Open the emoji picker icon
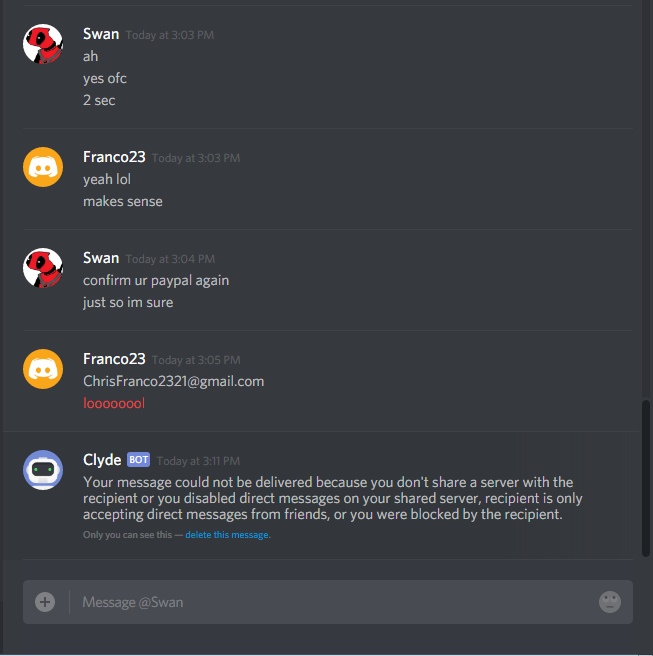The width and height of the screenshot is (653, 656). pos(609,602)
